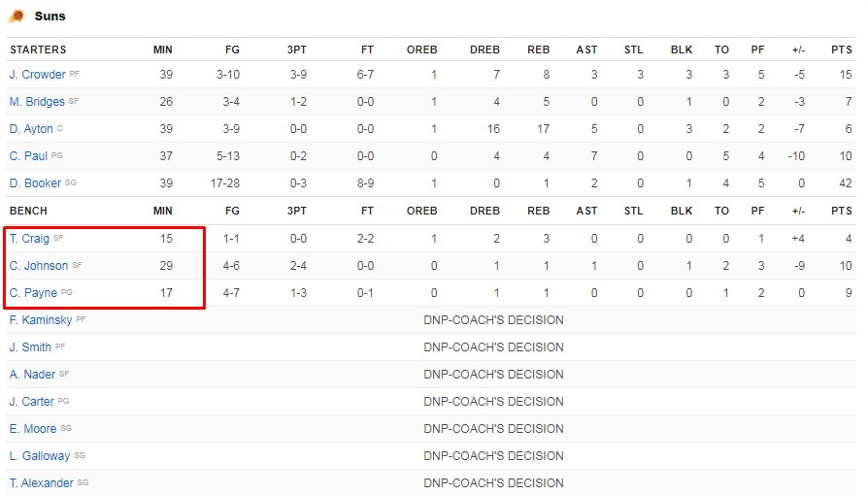Image resolution: width=868 pixels, height=495 pixels.
Task: Click J. Smith's name link
Action: pyautogui.click(x=30, y=347)
